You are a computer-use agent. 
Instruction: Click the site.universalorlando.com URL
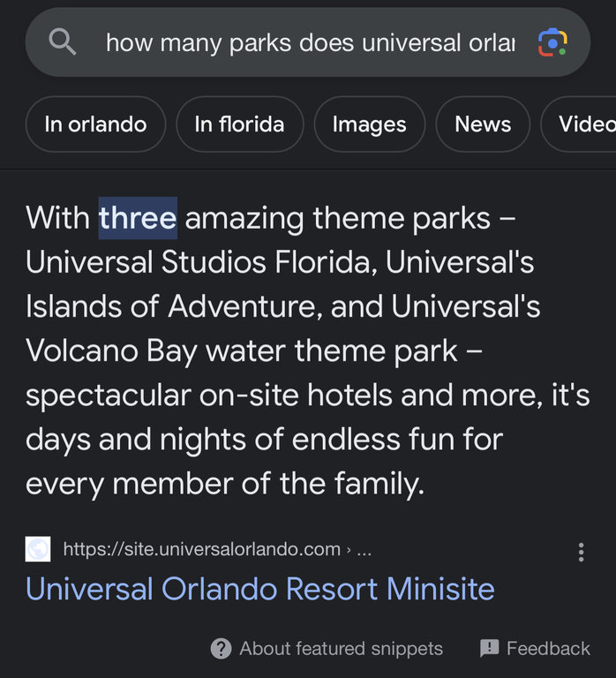tap(201, 550)
